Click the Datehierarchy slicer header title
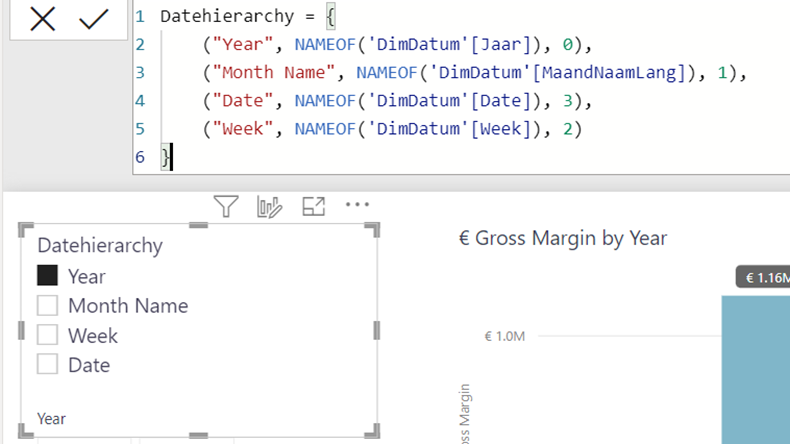Screen dimensions: 790x444 click(x=99, y=245)
